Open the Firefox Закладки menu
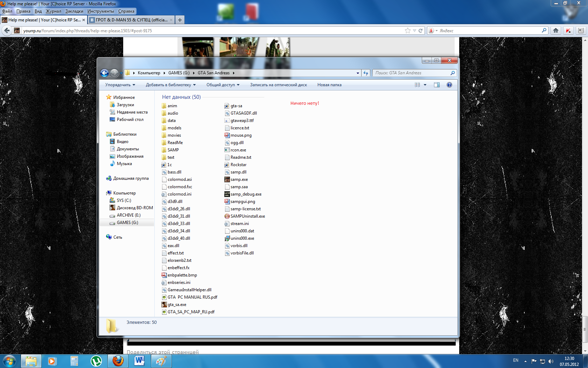The width and height of the screenshot is (588, 368). (74, 11)
